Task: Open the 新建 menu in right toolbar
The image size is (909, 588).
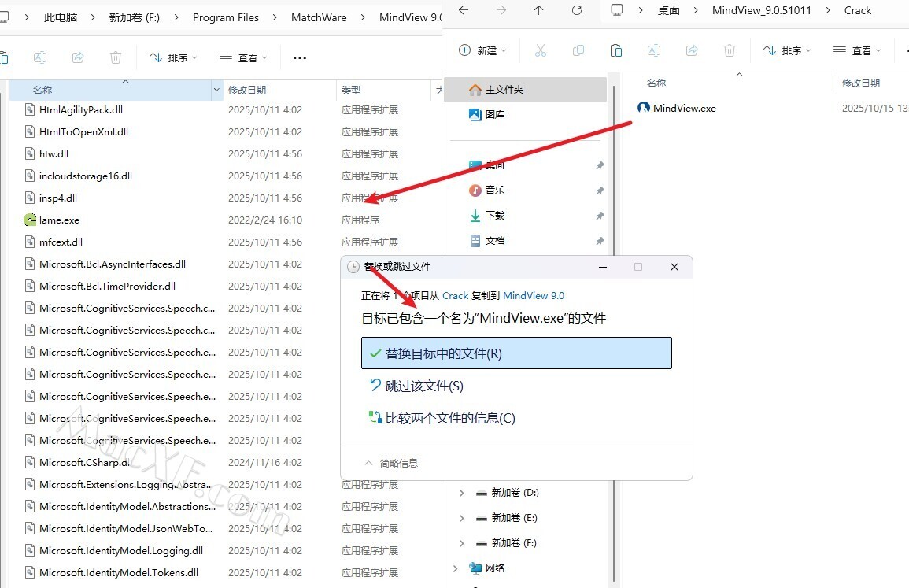Action: 482,50
